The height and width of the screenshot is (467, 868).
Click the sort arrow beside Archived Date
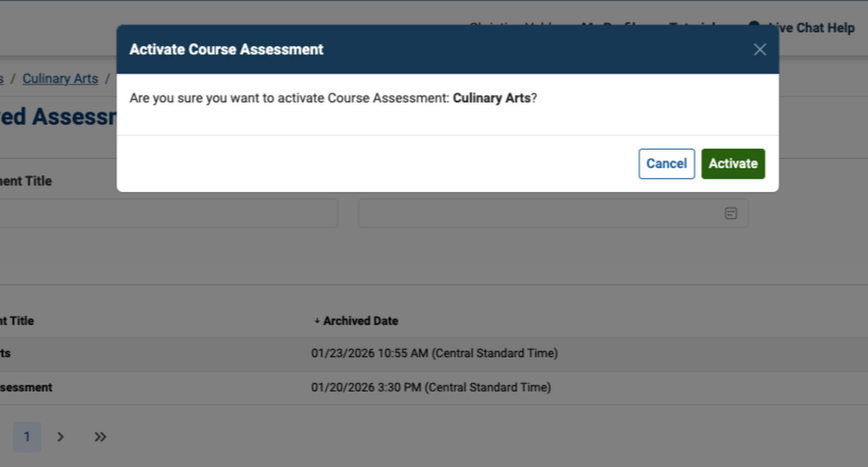318,321
